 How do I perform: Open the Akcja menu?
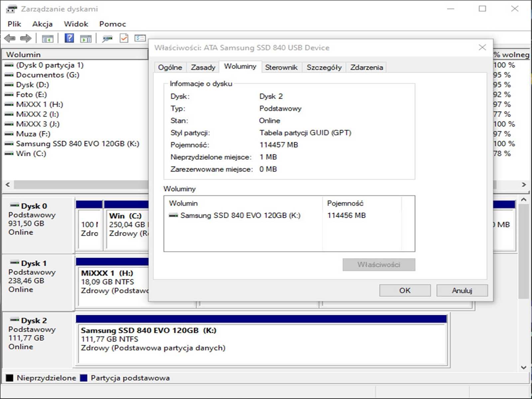coord(42,24)
